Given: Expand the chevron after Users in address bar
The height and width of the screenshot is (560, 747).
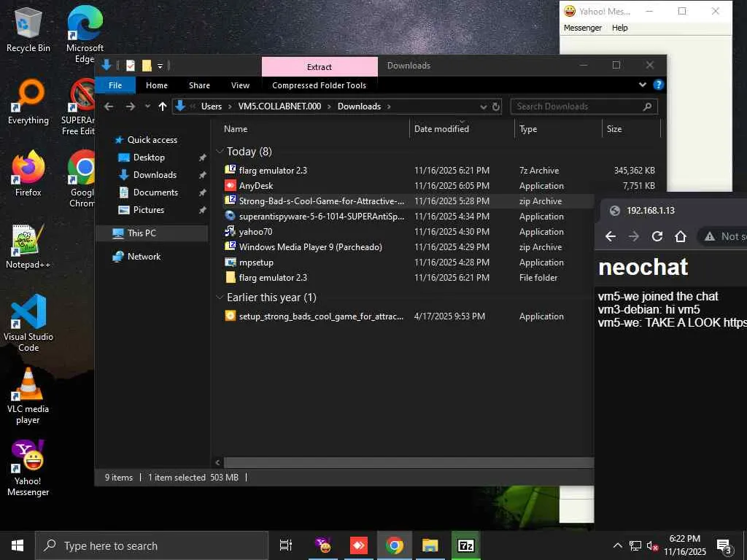Looking at the screenshot, I should tap(230, 106).
